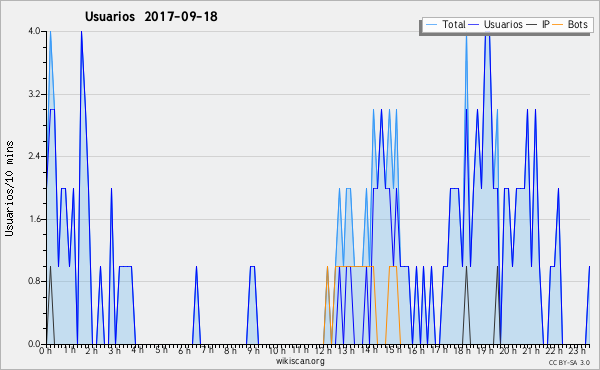Click the '20 h' x-axis label
The width and height of the screenshot is (600, 370).
[x=508, y=351]
